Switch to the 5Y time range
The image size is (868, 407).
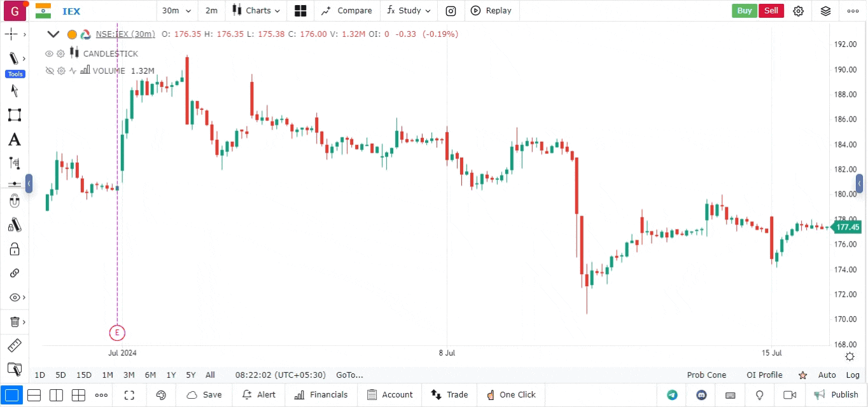click(x=190, y=375)
